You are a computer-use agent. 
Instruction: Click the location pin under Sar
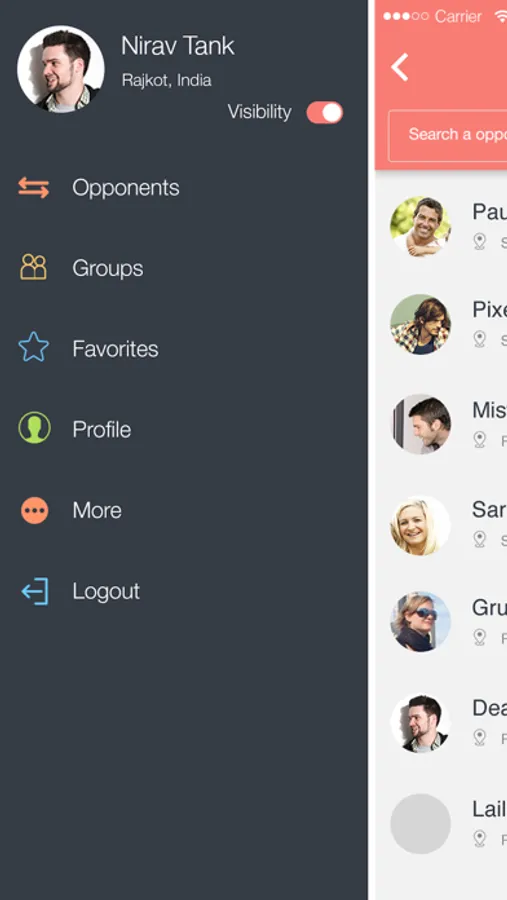(x=479, y=539)
